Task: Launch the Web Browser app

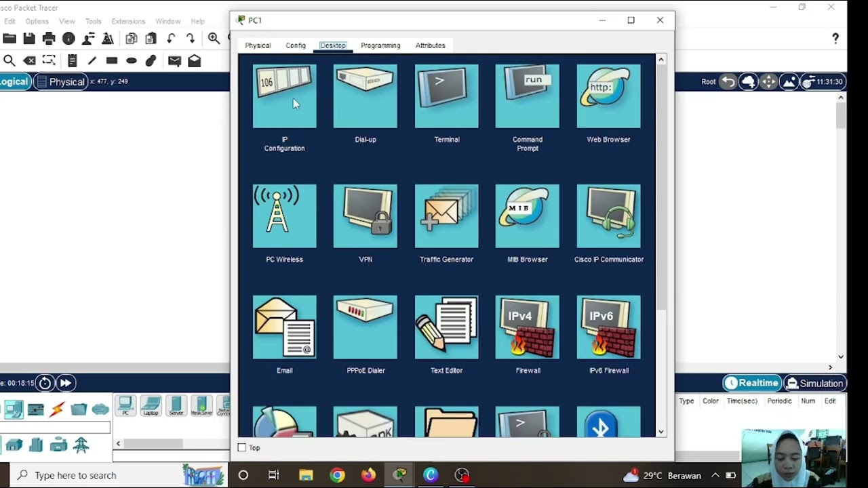Action: (x=608, y=96)
